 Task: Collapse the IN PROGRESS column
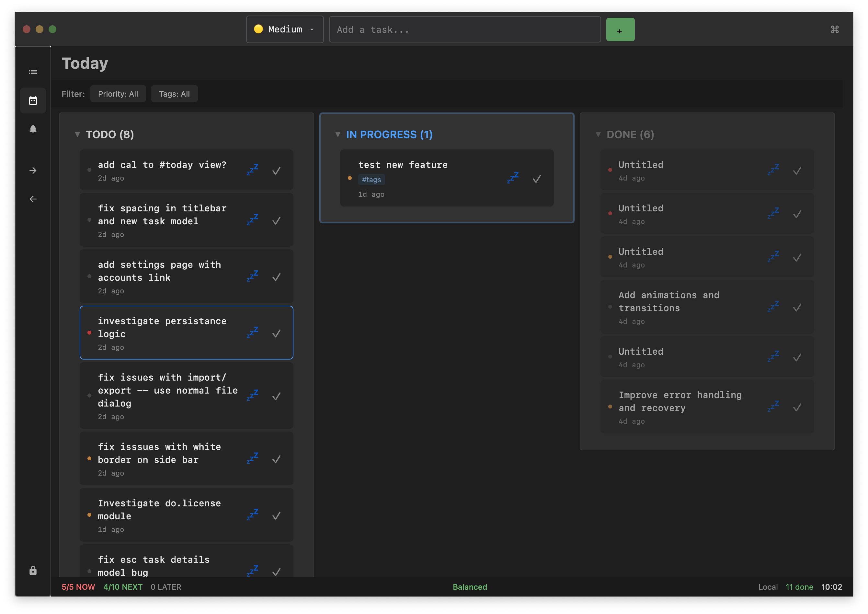[x=337, y=134]
